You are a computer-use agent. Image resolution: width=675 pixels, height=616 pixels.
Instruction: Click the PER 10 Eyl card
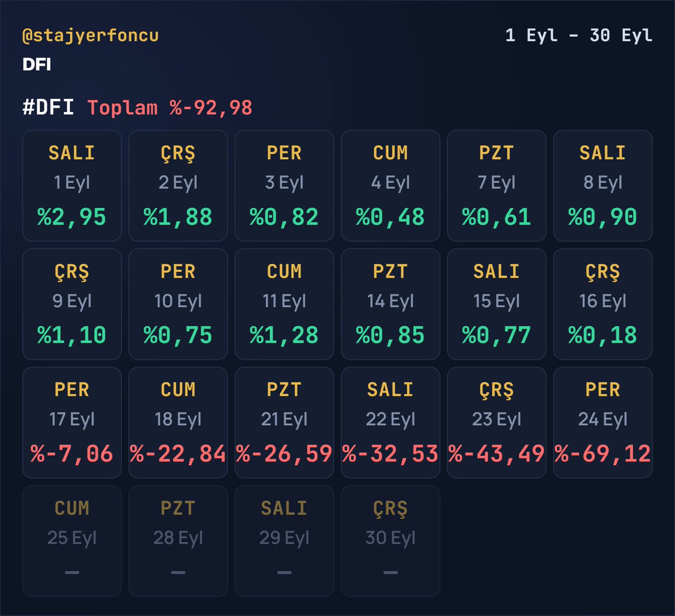click(x=178, y=304)
